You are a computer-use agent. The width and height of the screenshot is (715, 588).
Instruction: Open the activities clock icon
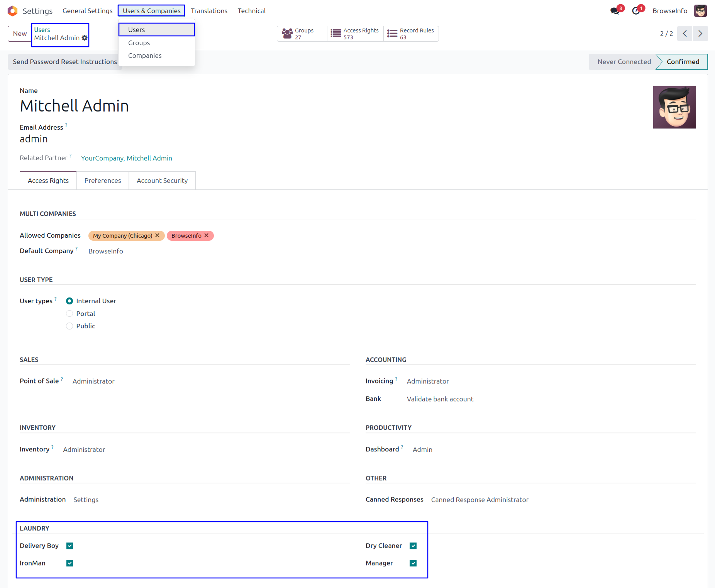636,11
